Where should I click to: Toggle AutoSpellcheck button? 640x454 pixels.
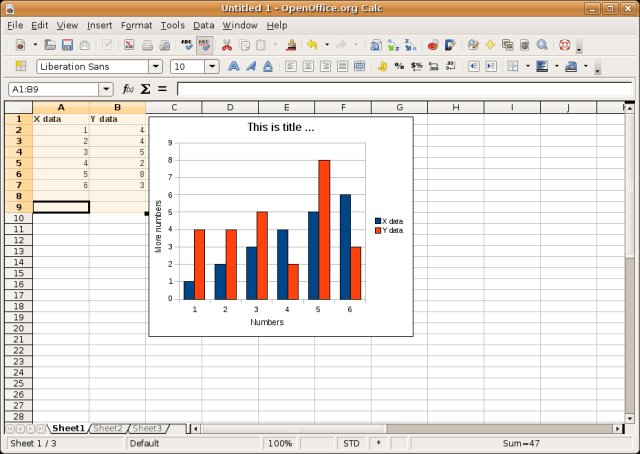(x=204, y=45)
